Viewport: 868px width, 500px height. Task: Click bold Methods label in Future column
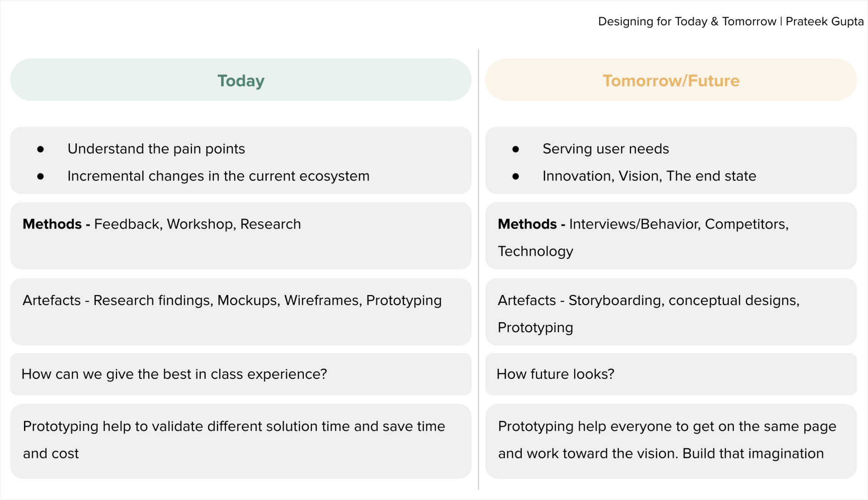pos(527,224)
